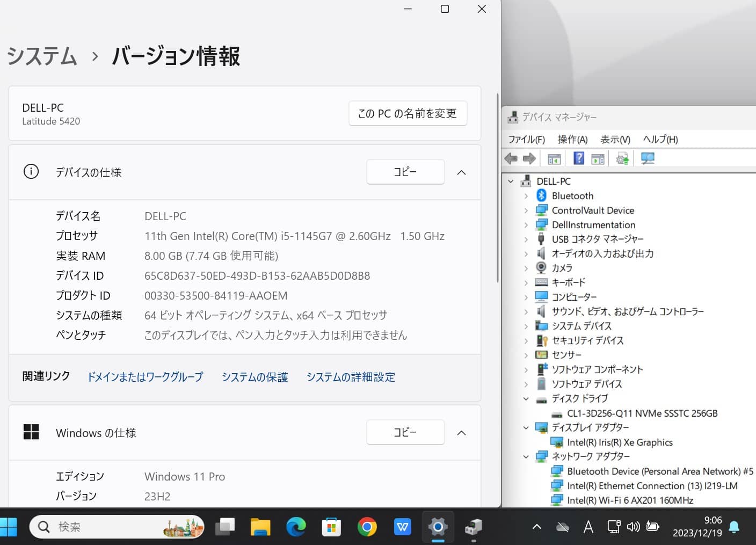Open システムの詳細設定 link
This screenshot has width=756, height=545.
coord(351,377)
